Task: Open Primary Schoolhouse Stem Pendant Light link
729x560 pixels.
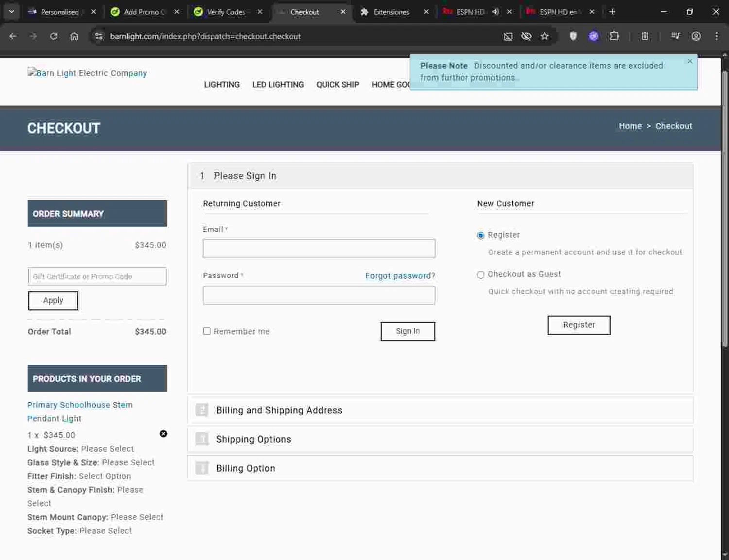Action: tap(80, 411)
